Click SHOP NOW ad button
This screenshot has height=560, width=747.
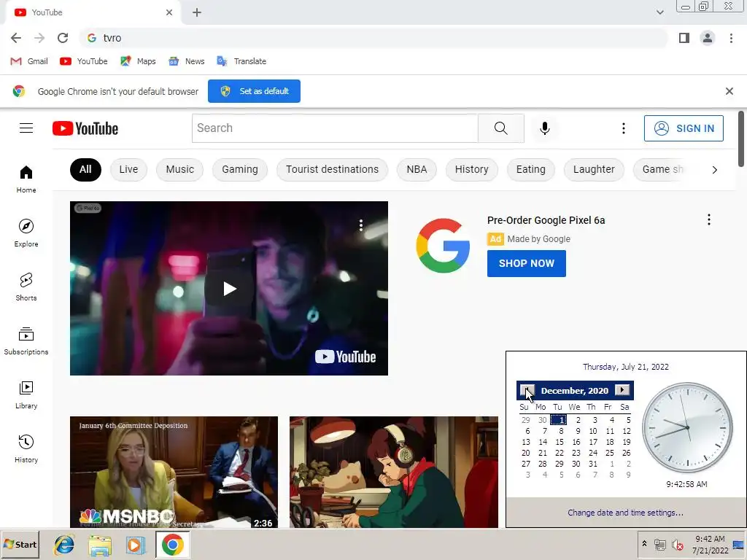pos(527,263)
